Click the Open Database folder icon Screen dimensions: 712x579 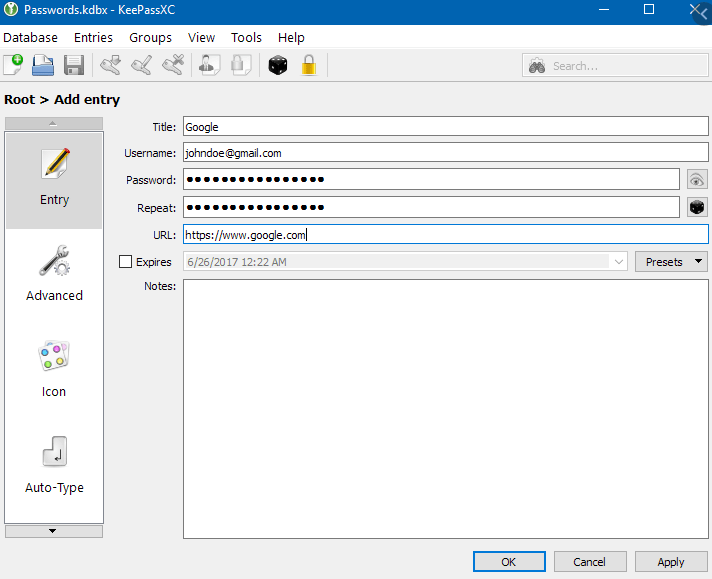(43, 66)
